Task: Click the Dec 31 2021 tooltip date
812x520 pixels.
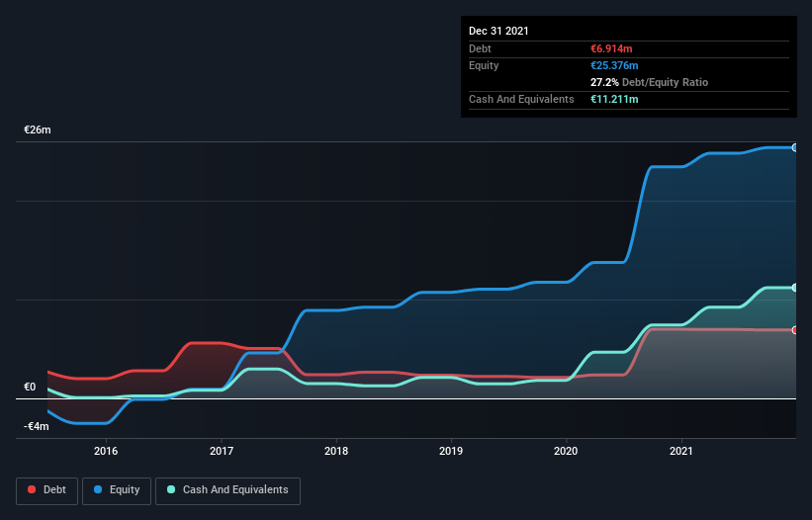Action: point(498,31)
